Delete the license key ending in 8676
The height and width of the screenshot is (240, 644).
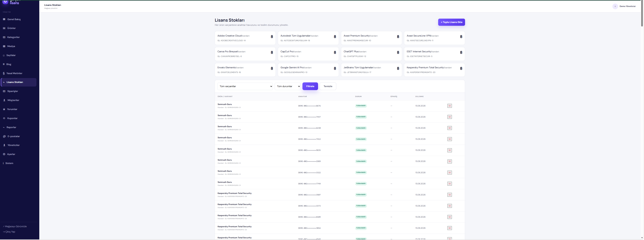pyautogui.click(x=449, y=106)
